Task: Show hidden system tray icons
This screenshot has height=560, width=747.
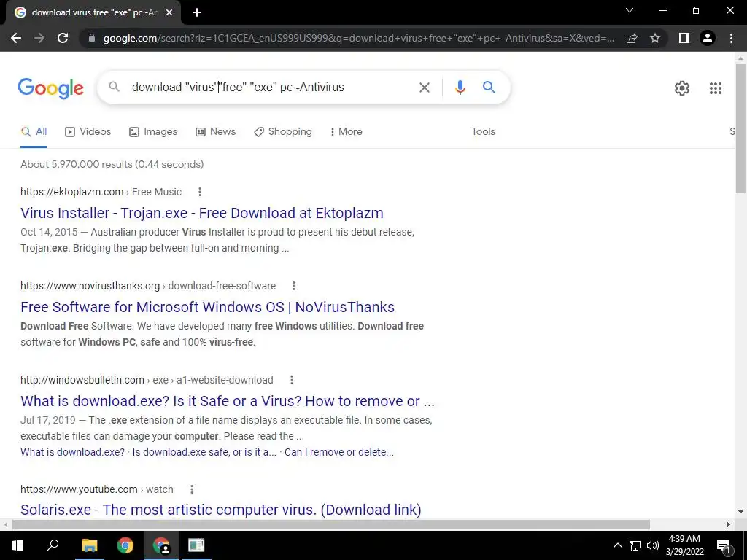Action: (x=617, y=546)
